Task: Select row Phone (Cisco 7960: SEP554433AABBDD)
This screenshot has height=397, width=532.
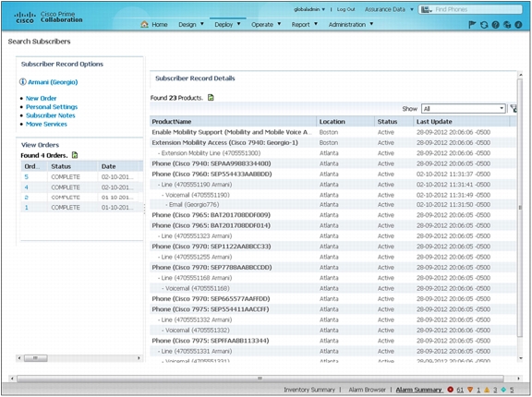Action: pos(333,174)
